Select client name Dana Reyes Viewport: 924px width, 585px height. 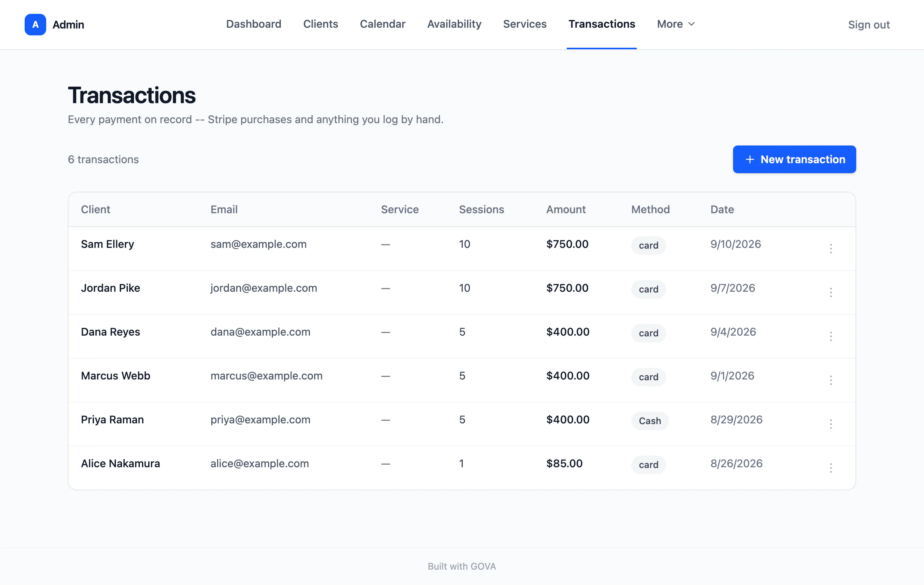[x=110, y=332]
